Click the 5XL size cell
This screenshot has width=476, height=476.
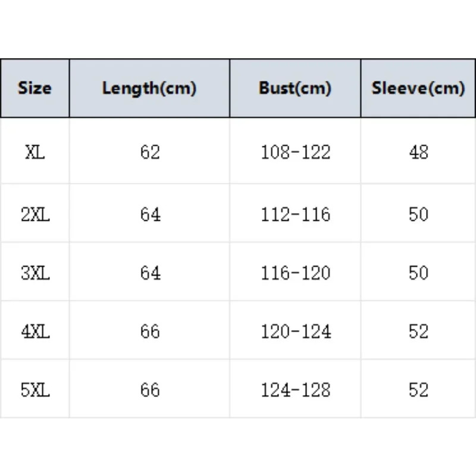click(x=35, y=390)
